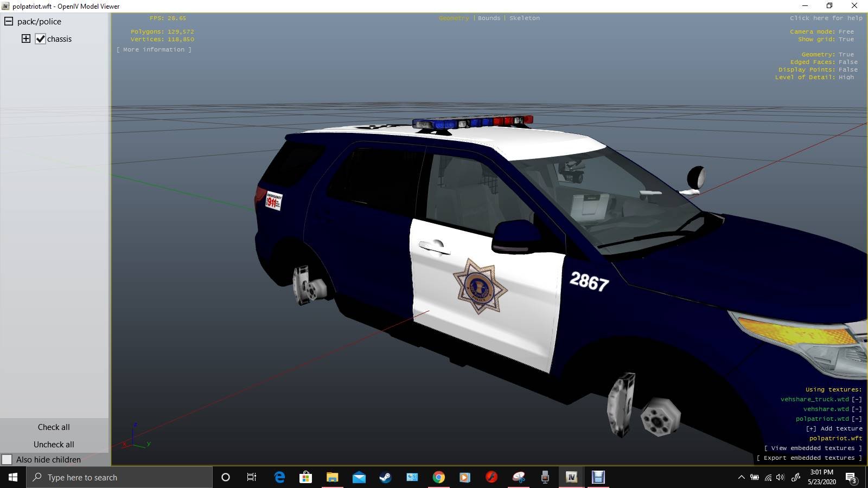Change the Camera mode setting
This screenshot has height=488, width=868.
[822, 31]
